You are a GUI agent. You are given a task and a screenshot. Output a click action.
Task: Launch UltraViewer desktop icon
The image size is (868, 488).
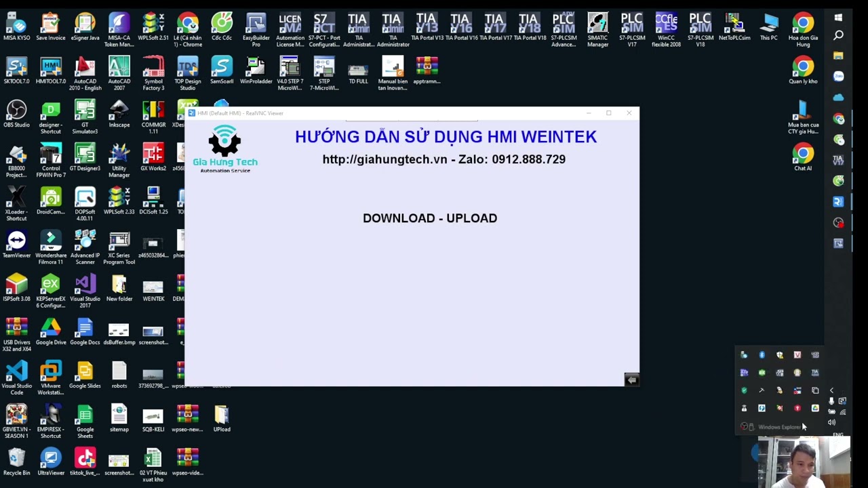51,461
